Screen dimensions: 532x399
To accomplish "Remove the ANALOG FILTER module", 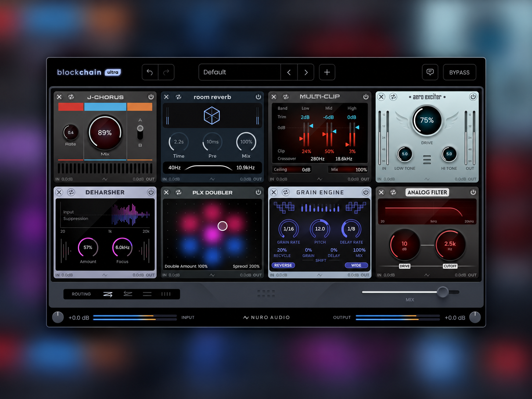I will (x=381, y=192).
